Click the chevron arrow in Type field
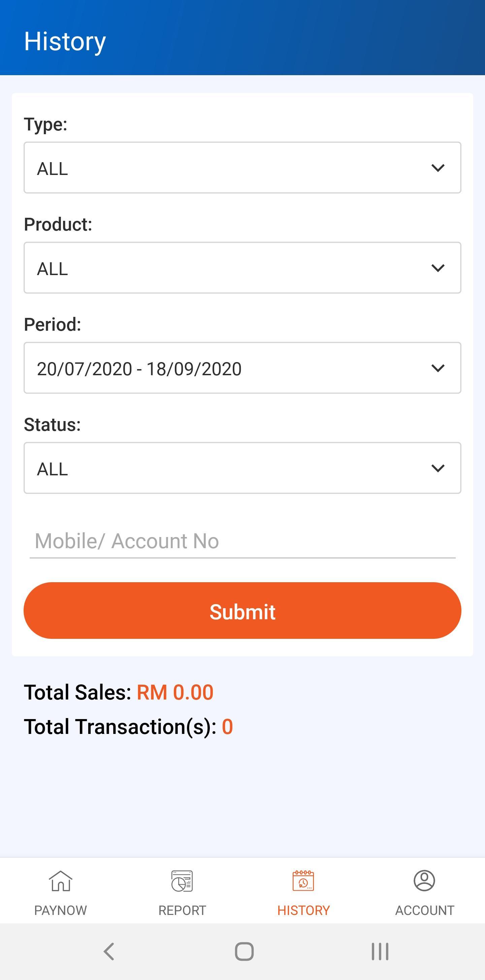 click(438, 168)
